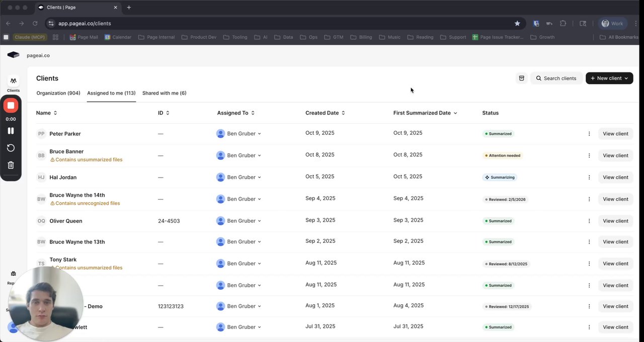Sort by First Summarized Date column
644x342 pixels.
[x=425, y=113]
